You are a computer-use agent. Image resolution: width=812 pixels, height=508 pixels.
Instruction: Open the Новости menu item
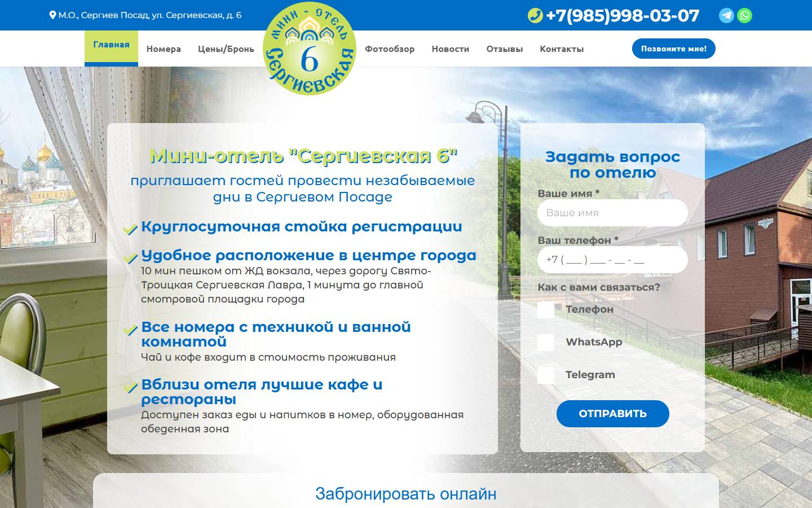[451, 49]
